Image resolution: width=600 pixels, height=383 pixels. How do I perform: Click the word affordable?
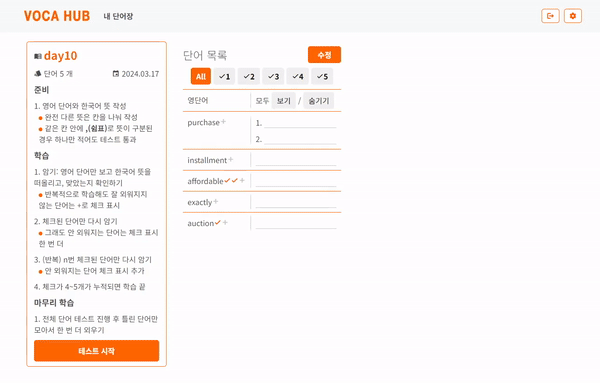click(x=205, y=181)
